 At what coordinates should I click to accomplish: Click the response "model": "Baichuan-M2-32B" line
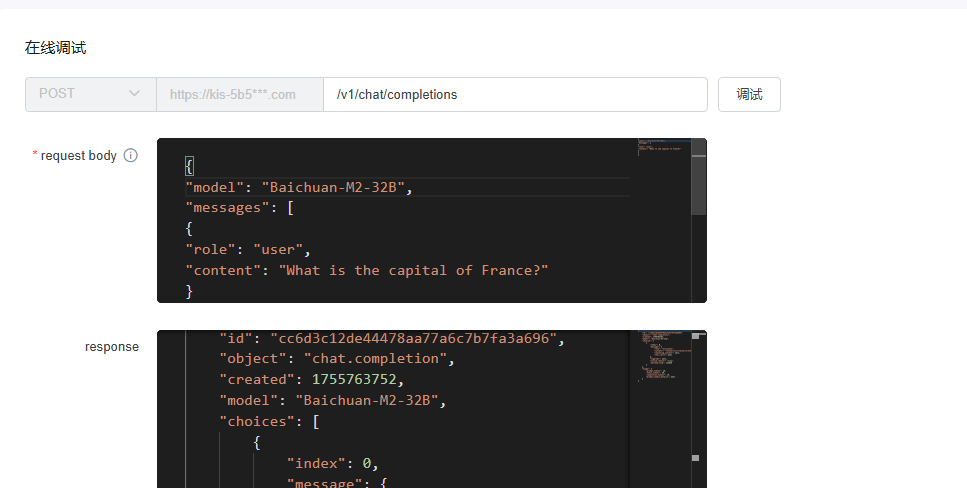pyautogui.click(x=332, y=400)
